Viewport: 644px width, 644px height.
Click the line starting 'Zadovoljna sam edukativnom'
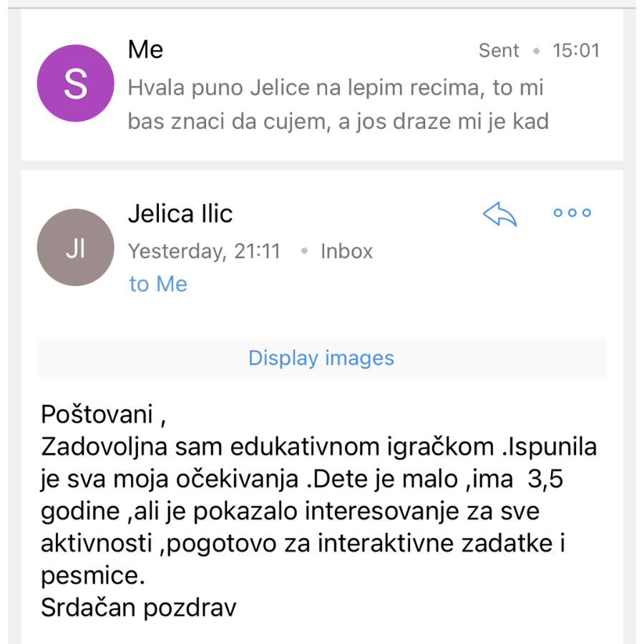pos(318,447)
